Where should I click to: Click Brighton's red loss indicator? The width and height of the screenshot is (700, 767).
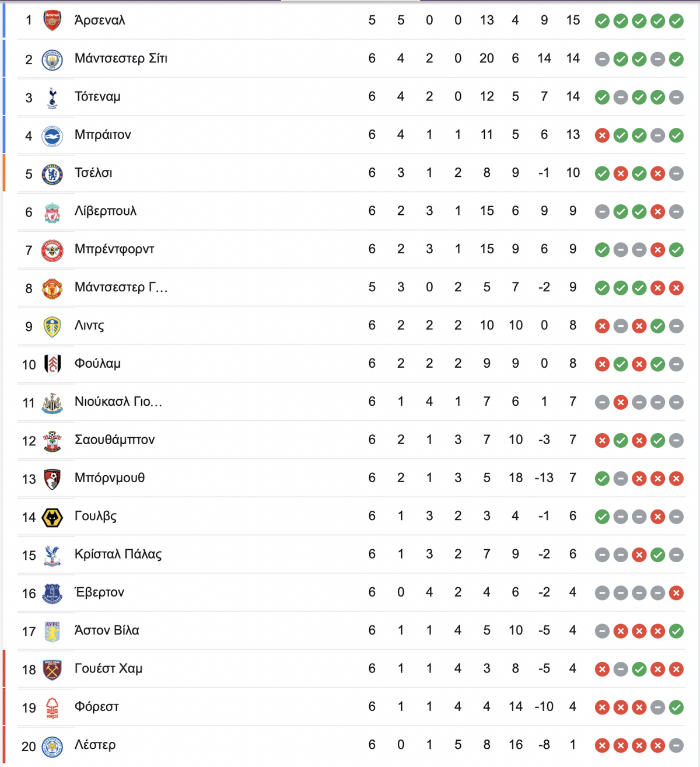click(602, 135)
